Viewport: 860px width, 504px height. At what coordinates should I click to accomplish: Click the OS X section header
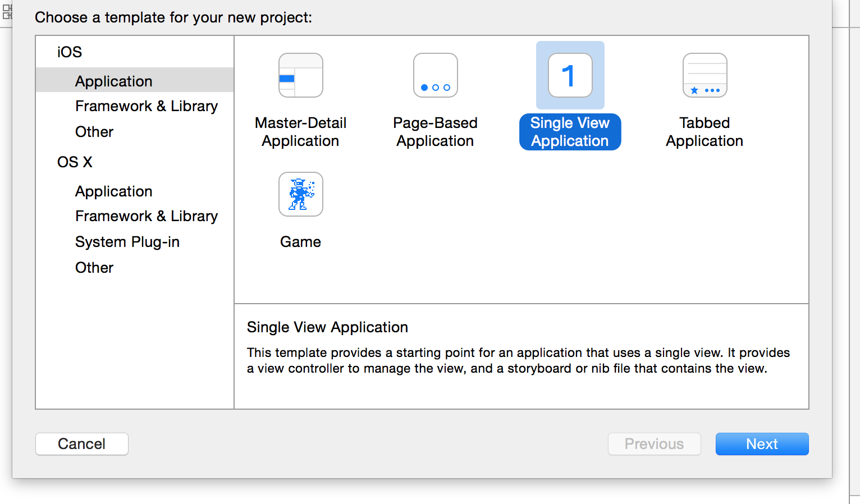[x=75, y=162]
